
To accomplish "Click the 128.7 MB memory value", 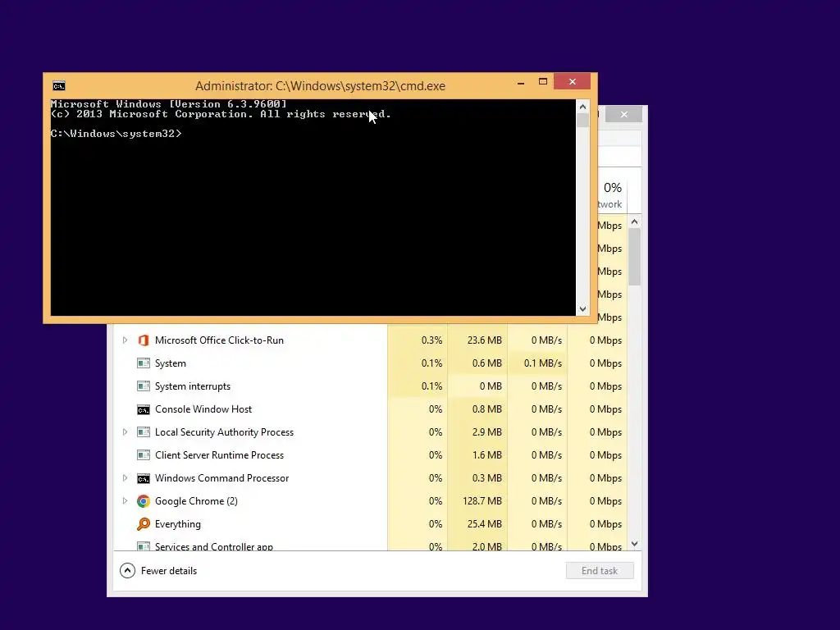I will (x=482, y=501).
